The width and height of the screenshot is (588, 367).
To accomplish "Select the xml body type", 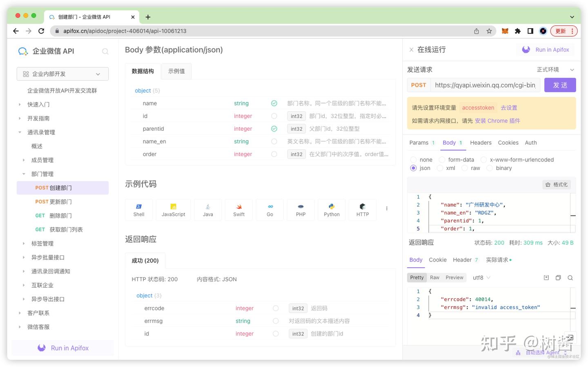I will click(440, 168).
